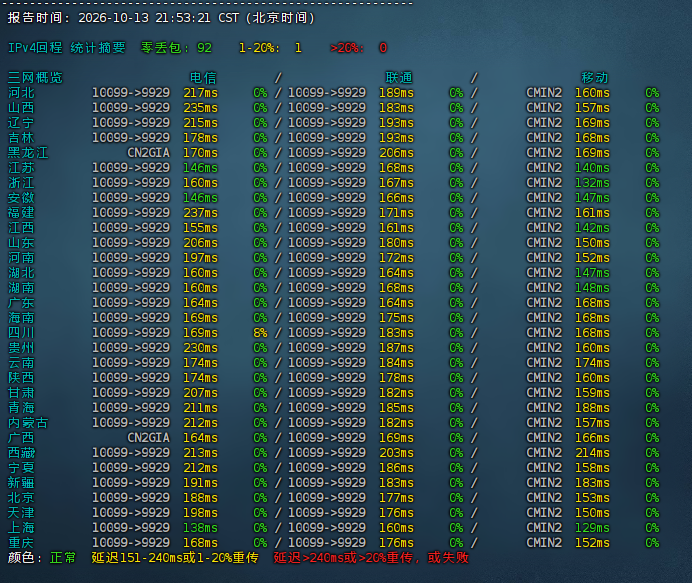The width and height of the screenshot is (692, 583).
Task: Select the yellow 延迟151-240ms或1-20%重传 legend
Action: click(x=175, y=558)
